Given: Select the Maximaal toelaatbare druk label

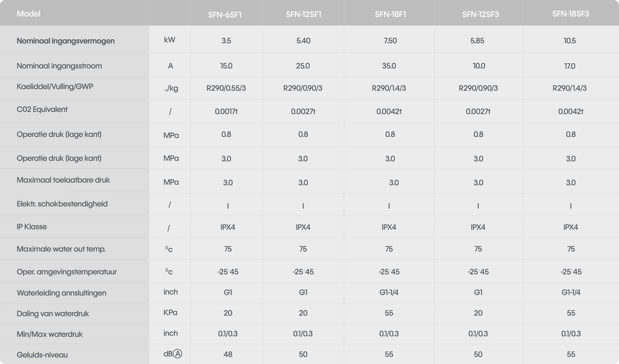Looking at the screenshot, I should coord(63,180).
